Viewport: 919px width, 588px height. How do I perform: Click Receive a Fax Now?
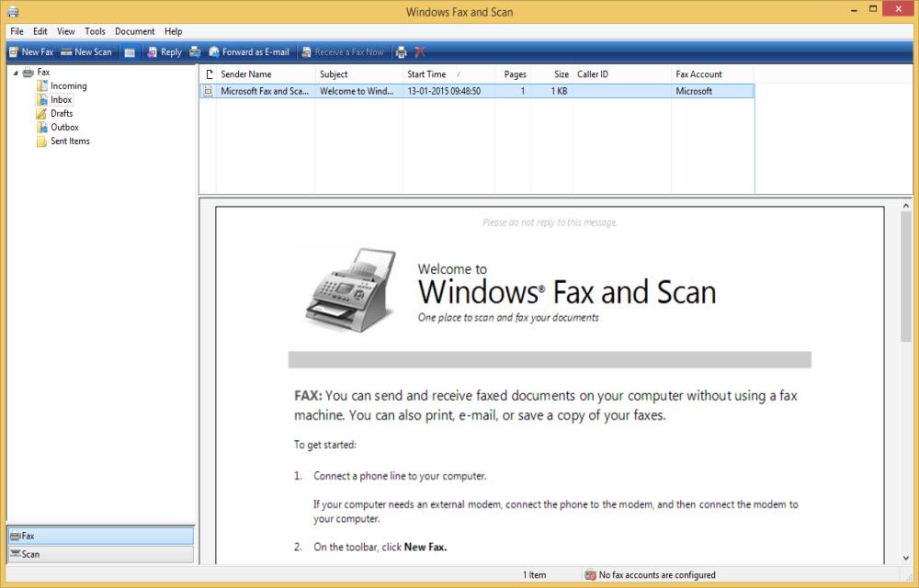point(343,52)
